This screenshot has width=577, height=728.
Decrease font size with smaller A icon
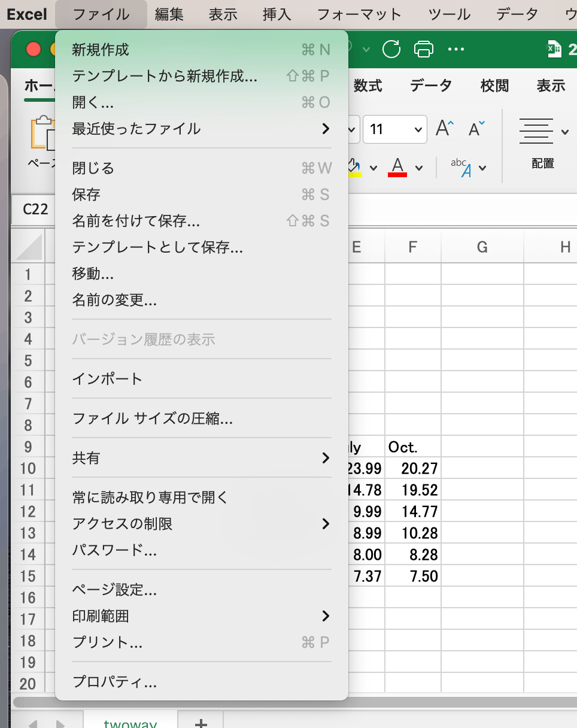(x=476, y=129)
